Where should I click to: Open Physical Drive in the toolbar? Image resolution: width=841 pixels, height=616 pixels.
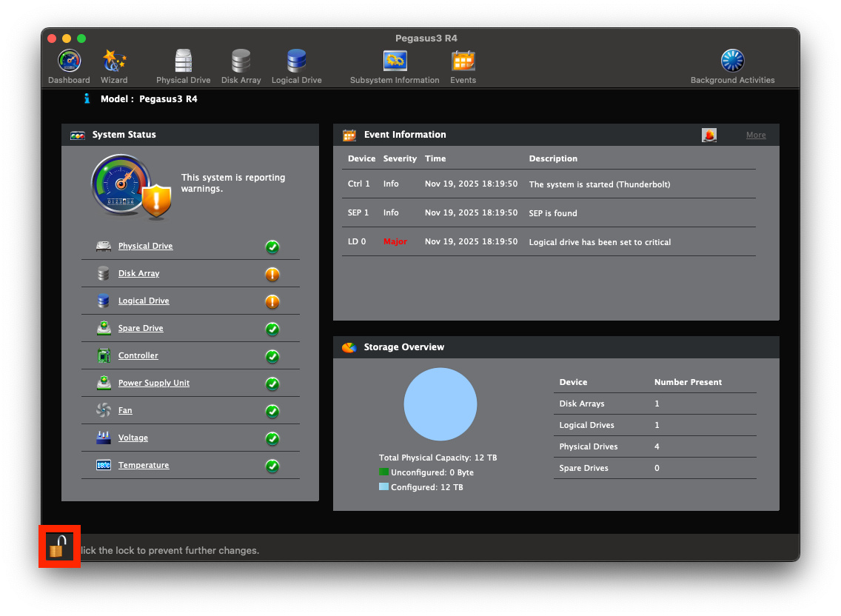[184, 67]
